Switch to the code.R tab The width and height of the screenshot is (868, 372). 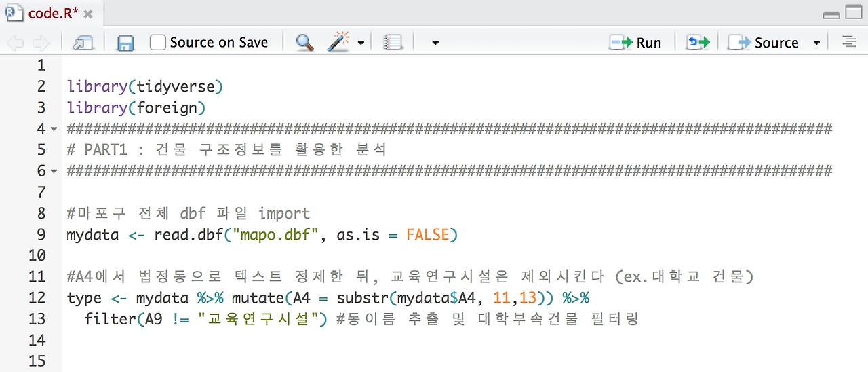(53, 14)
